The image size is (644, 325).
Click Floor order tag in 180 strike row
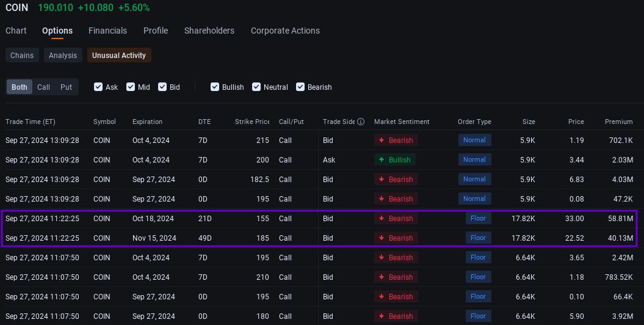pyautogui.click(x=478, y=316)
